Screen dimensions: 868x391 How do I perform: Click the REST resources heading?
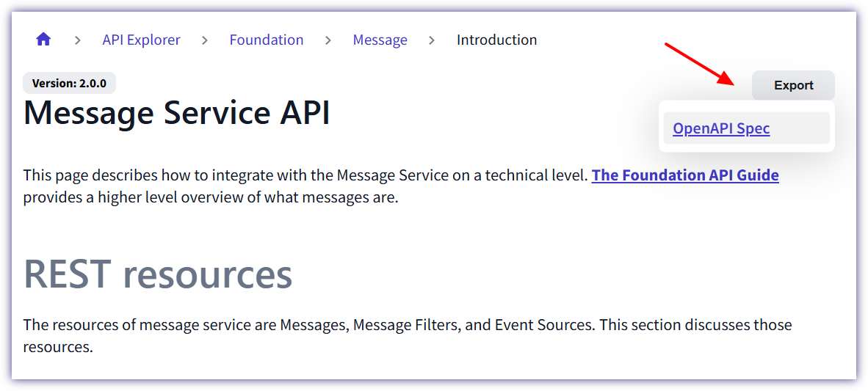(x=158, y=274)
